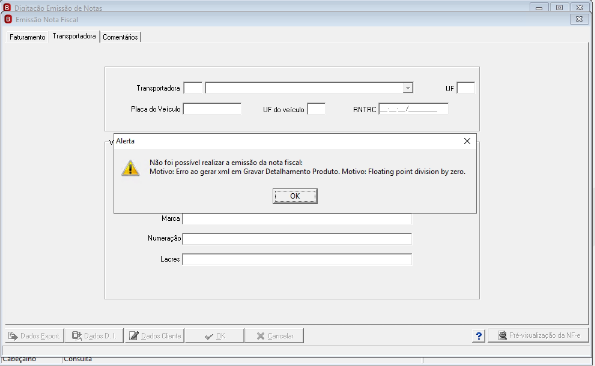Click the Cancelar button
This screenshot has height=366, width=595.
click(274, 336)
